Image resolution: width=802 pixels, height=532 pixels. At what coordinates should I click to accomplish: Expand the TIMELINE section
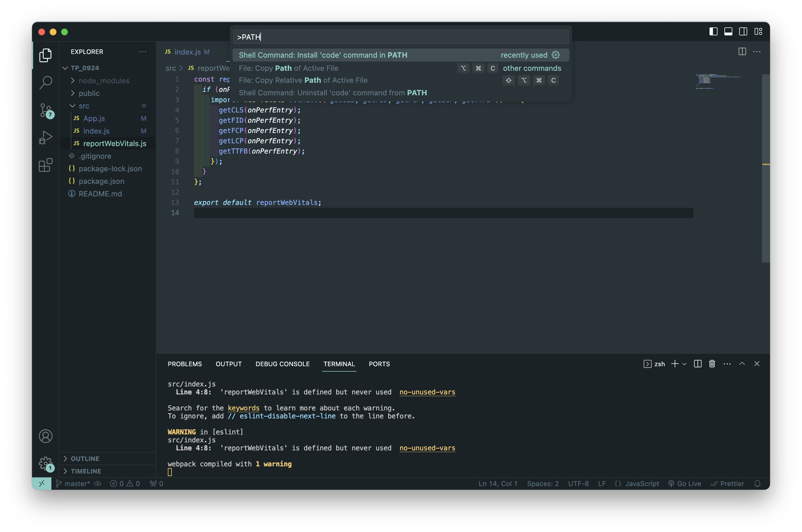click(108, 471)
